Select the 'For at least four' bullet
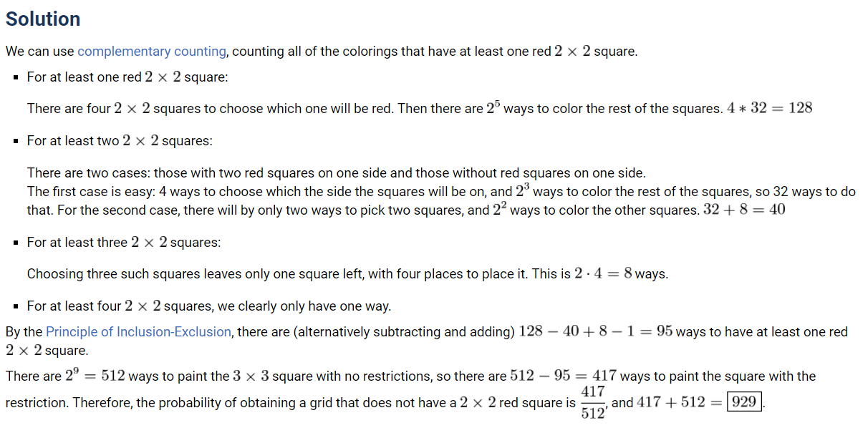Image resolution: width=868 pixels, height=433 pixels. pos(208,306)
